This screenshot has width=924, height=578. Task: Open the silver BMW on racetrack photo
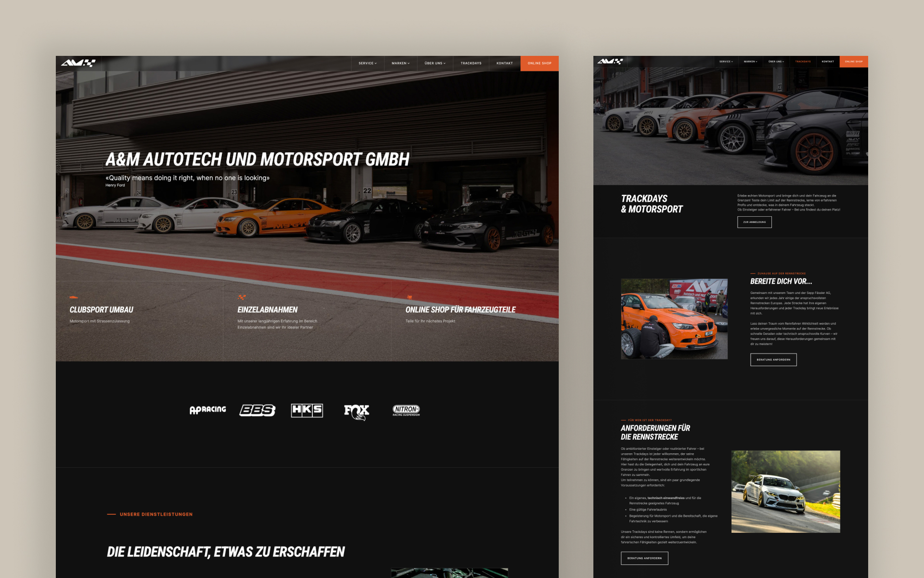tap(785, 491)
